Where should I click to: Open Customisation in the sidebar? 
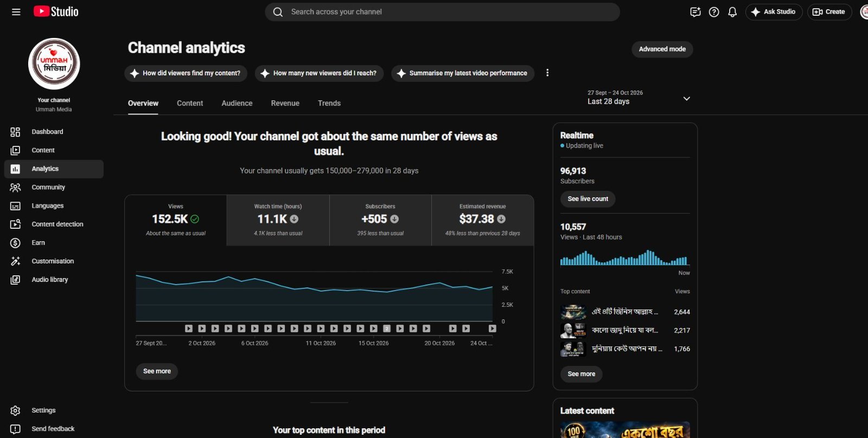tap(54, 261)
